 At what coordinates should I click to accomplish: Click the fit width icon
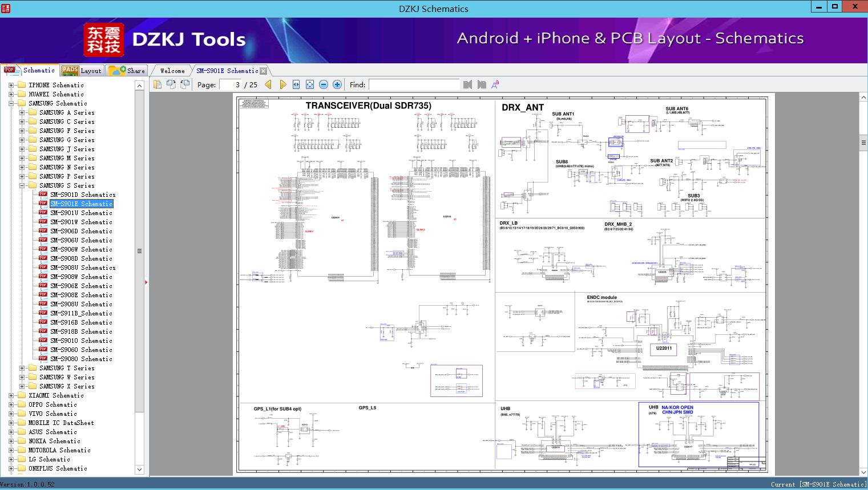point(296,84)
